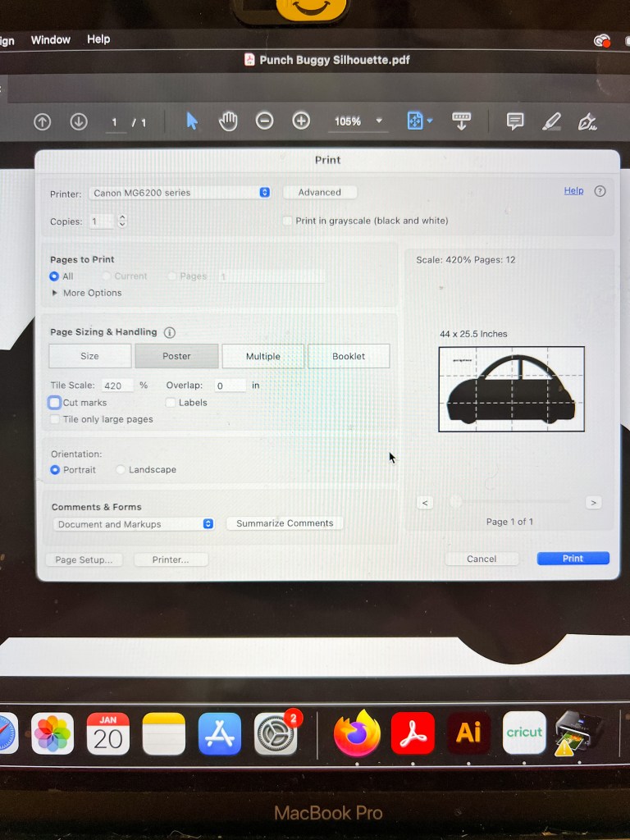Click the zoom out minus icon
630x840 pixels.
[x=264, y=121]
